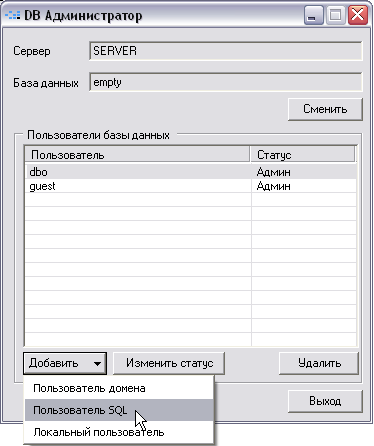The width and height of the screenshot is (374, 446).
Task: Click Админ status of guest
Action: pyautogui.click(x=273, y=186)
